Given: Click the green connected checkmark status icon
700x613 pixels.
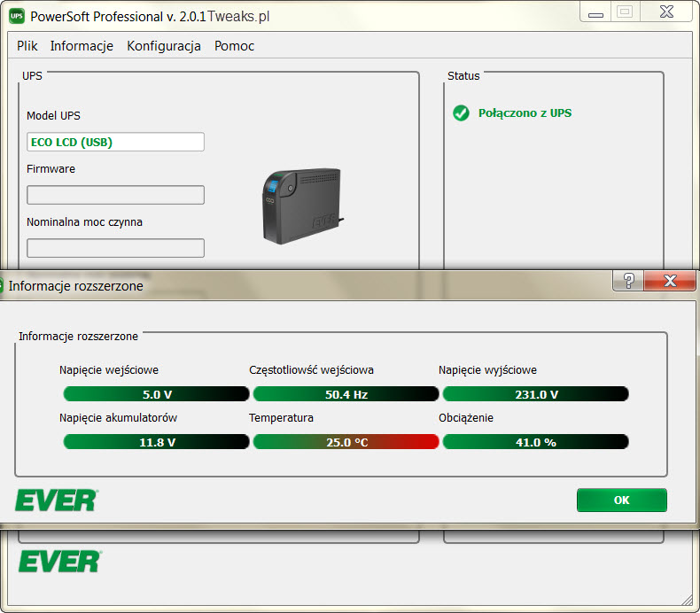Looking at the screenshot, I should click(x=461, y=113).
